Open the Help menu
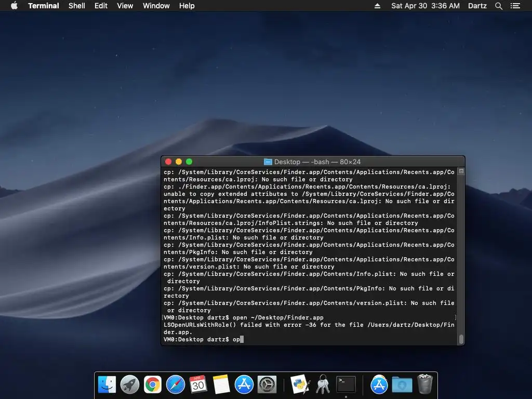The height and width of the screenshot is (399, 532). coord(187,6)
